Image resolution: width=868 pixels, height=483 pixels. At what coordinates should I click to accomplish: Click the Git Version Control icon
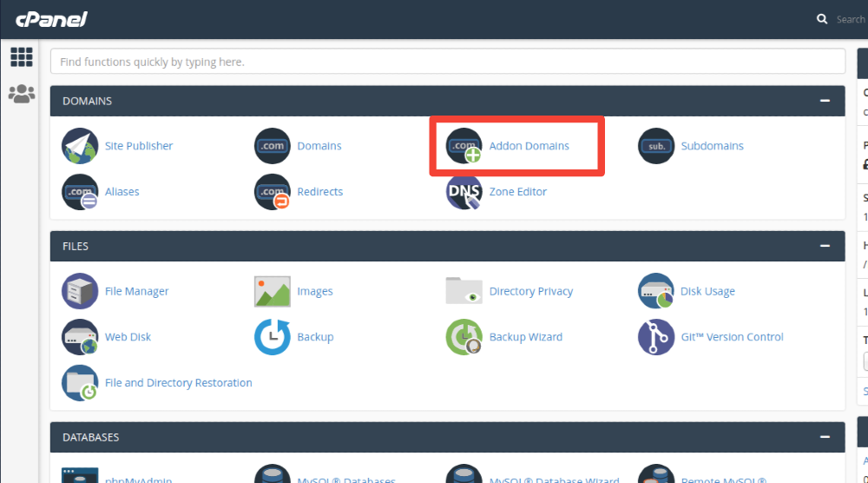tap(656, 337)
